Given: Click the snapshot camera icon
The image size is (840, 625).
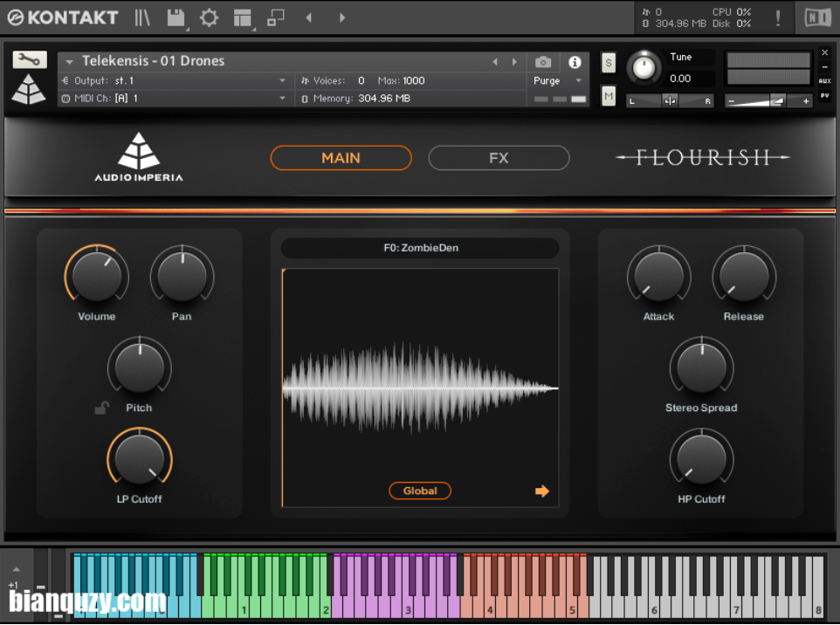Looking at the screenshot, I should pos(542,62).
